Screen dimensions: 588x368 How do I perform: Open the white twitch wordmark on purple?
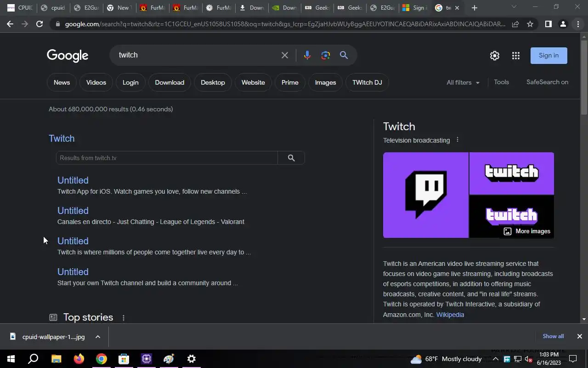(x=512, y=173)
